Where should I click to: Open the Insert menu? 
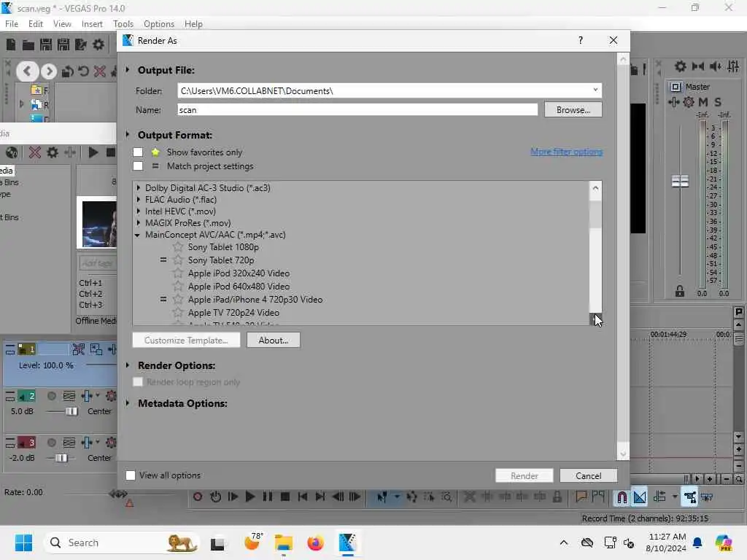pos(92,24)
